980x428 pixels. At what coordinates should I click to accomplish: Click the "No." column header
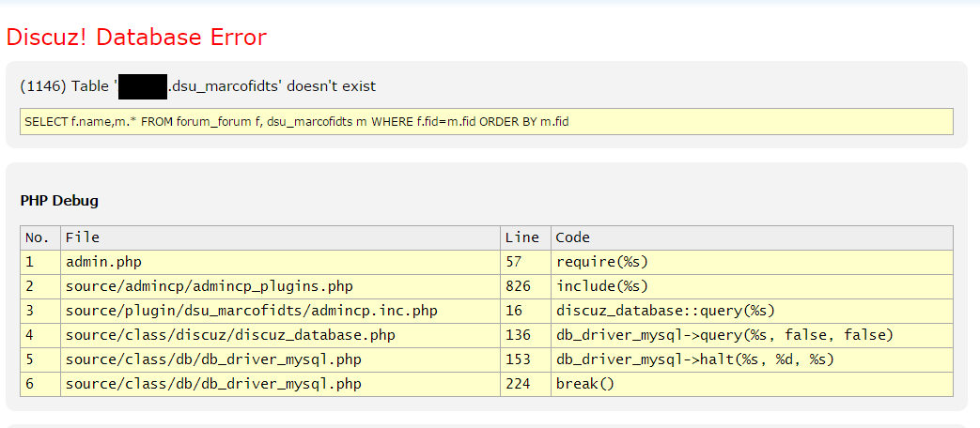(x=39, y=237)
